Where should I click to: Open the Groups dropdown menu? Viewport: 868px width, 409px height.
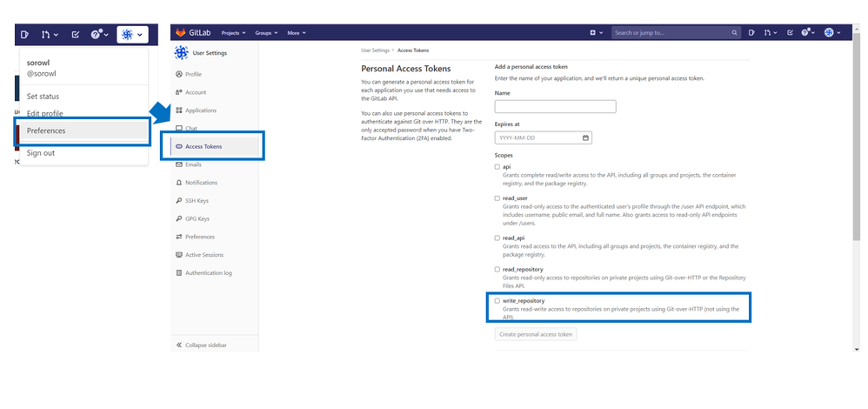[266, 33]
